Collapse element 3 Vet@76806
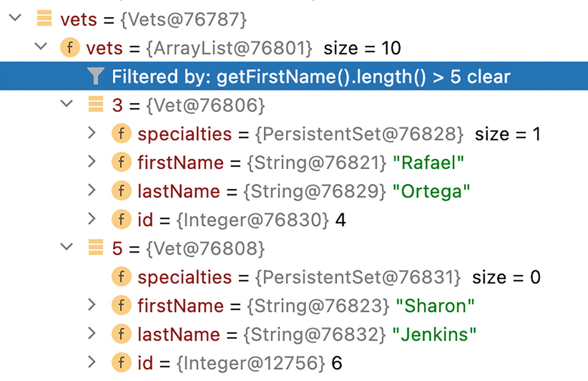The width and height of the screenshot is (588, 381). click(67, 104)
